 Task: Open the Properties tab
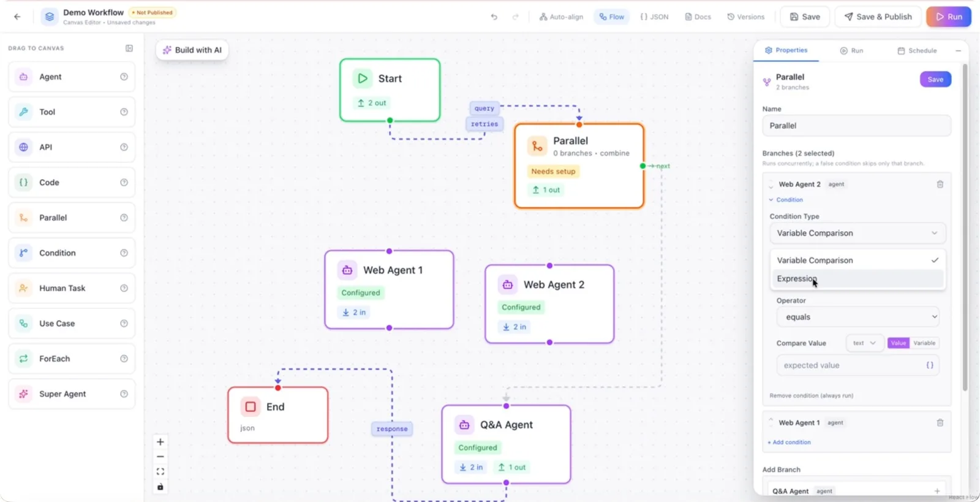tap(786, 50)
